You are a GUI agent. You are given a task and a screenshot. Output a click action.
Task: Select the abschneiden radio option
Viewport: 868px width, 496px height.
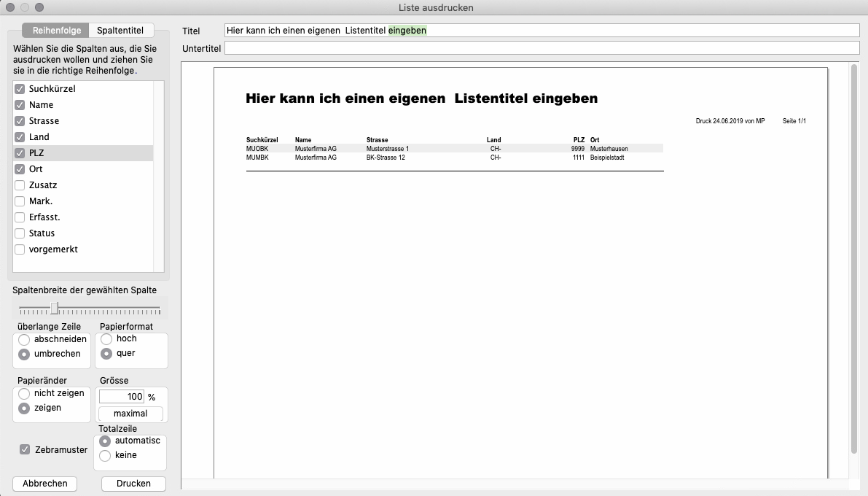[24, 339]
